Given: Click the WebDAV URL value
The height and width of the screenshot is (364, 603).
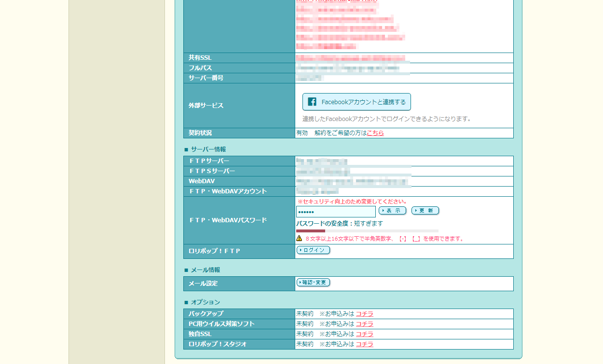Looking at the screenshot, I should [x=353, y=181].
